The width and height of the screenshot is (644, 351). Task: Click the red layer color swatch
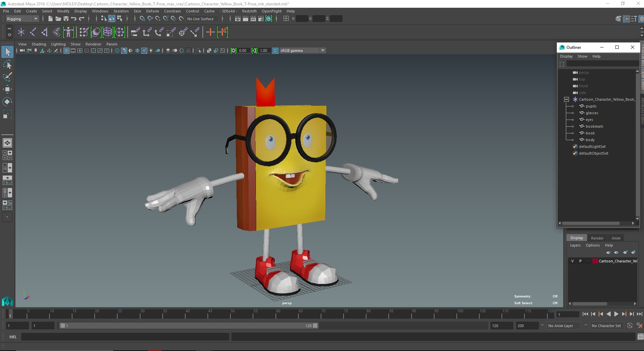[595, 261]
